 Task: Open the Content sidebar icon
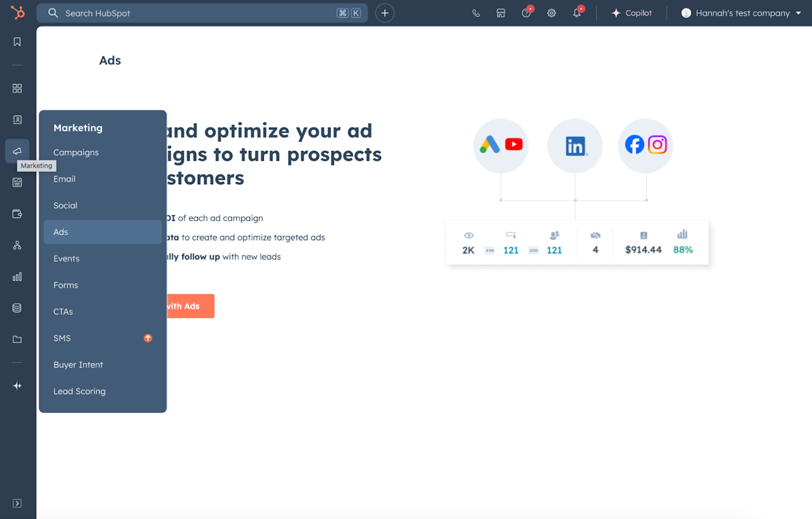pyautogui.click(x=17, y=182)
